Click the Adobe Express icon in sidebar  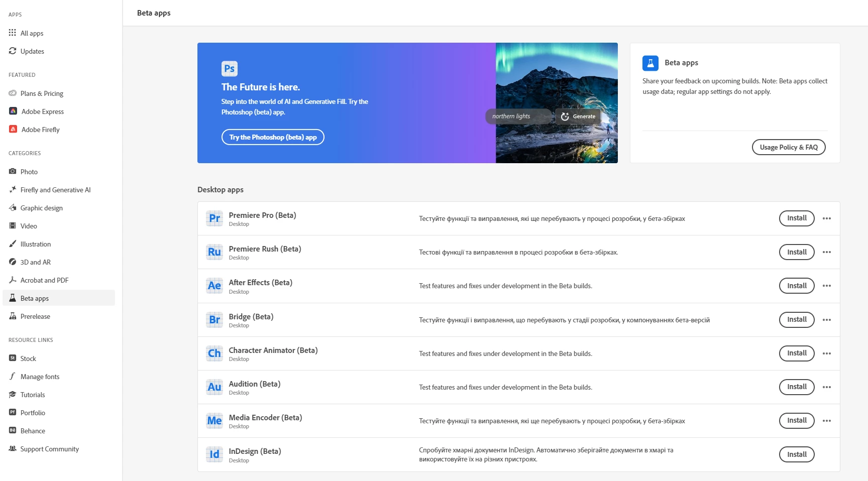pyautogui.click(x=13, y=111)
